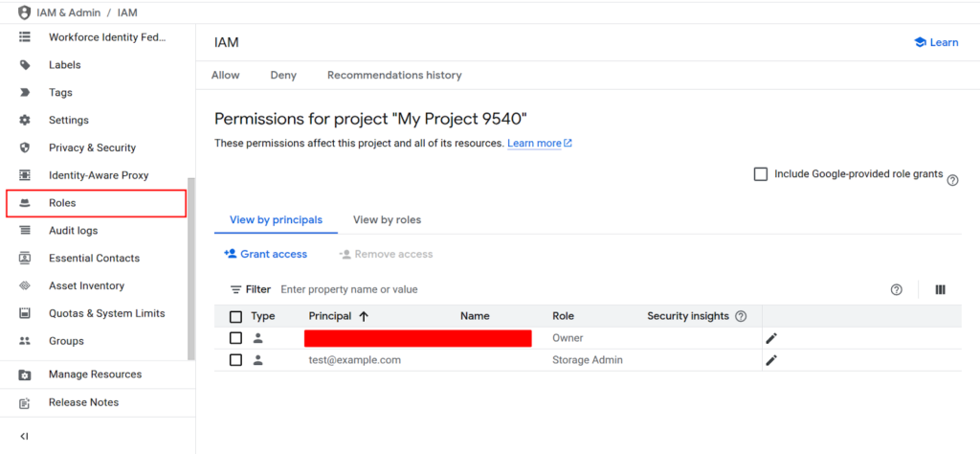
Task: Open Essential Contacts in the sidebar
Action: click(97, 258)
